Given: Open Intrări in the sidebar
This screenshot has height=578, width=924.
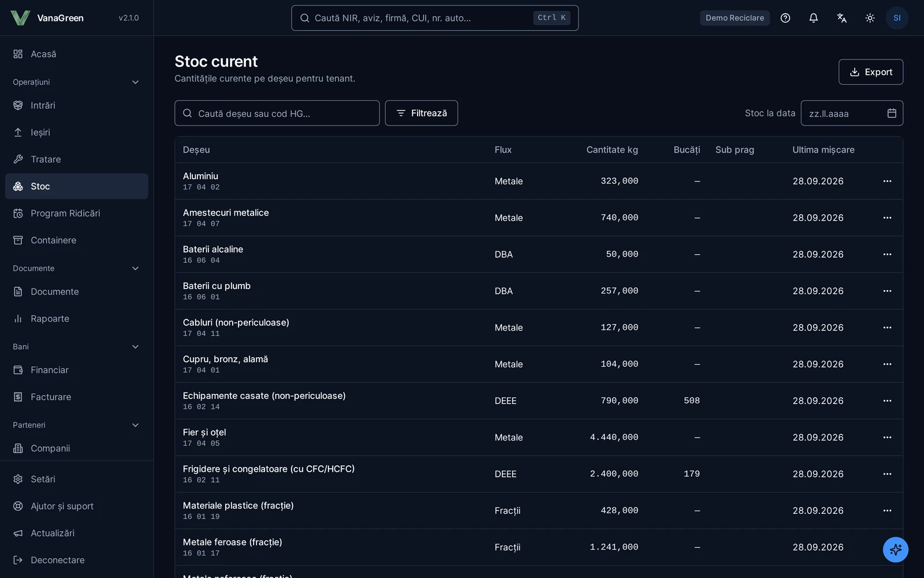Looking at the screenshot, I should tap(76, 105).
